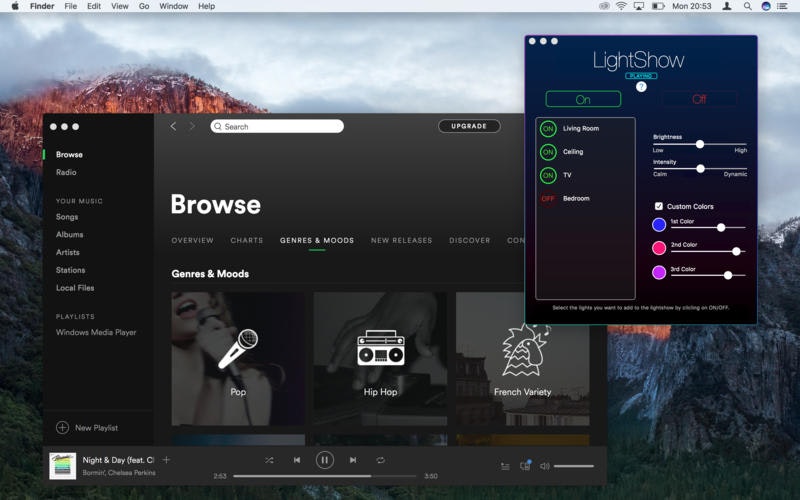Skip to next track in Spotify
800x500 pixels.
click(x=353, y=460)
